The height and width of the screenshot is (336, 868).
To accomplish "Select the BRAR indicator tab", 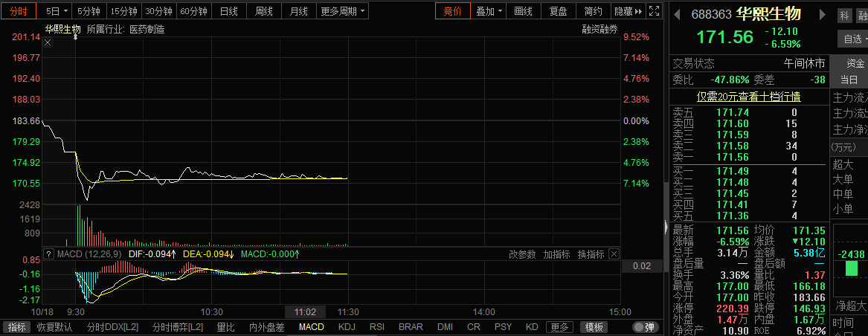I will (x=411, y=327).
